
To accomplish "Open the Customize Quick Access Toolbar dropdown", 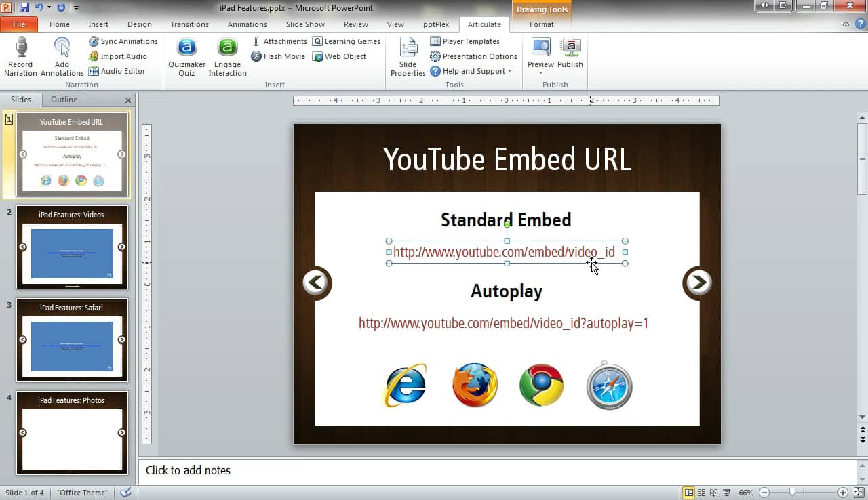I will (75, 8).
